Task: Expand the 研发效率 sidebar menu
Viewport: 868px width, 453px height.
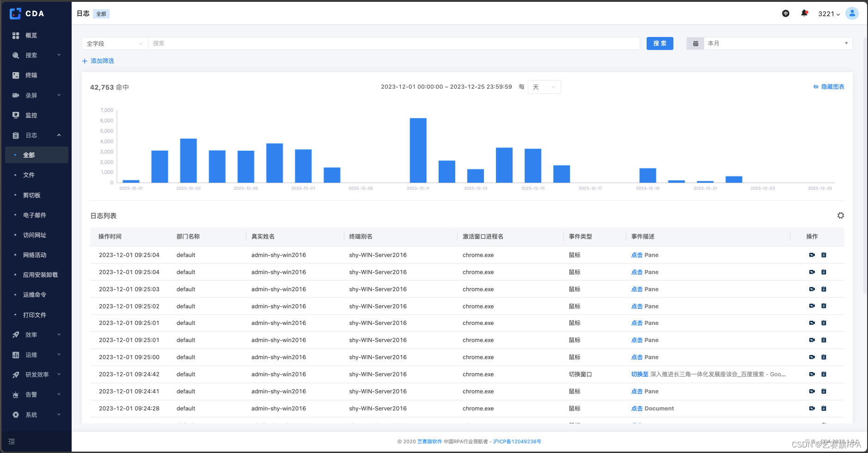Action: click(37, 375)
